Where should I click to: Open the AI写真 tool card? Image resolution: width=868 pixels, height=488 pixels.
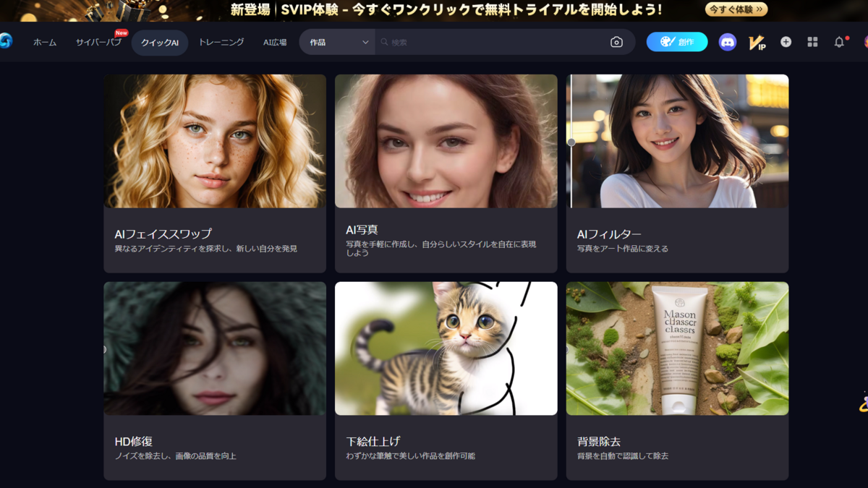pyautogui.click(x=446, y=174)
